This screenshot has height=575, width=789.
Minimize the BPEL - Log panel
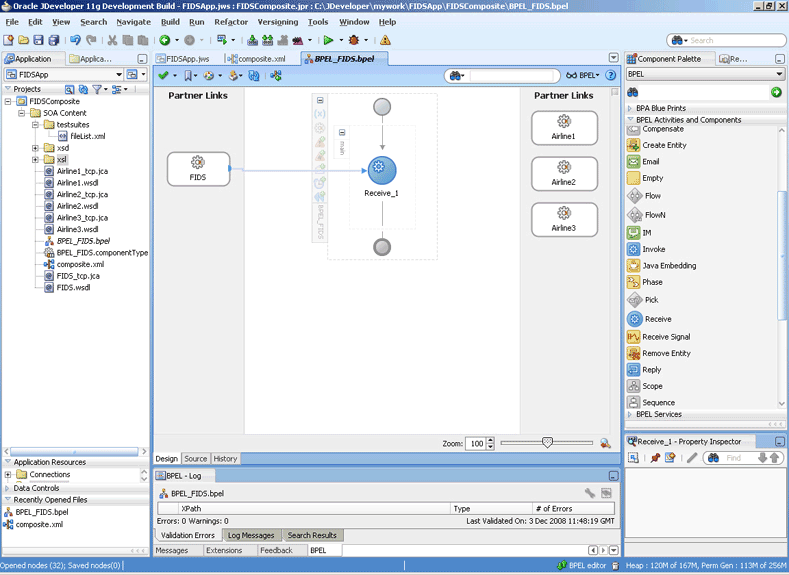click(613, 475)
